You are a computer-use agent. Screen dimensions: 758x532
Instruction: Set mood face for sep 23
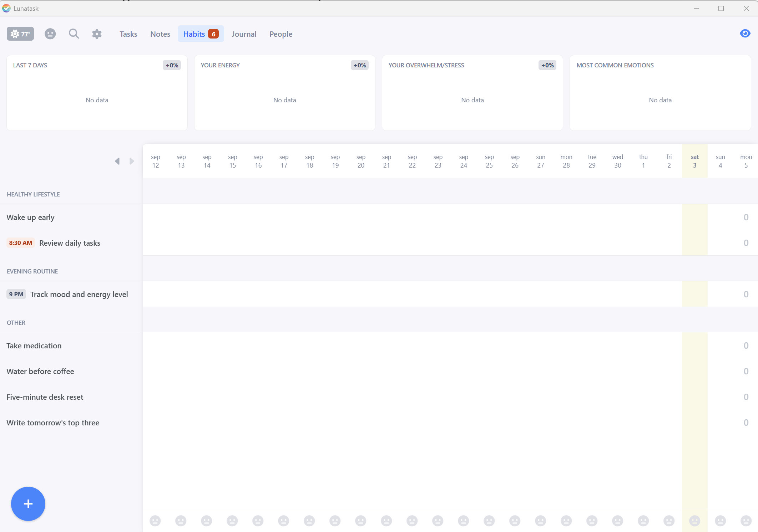coord(438,521)
